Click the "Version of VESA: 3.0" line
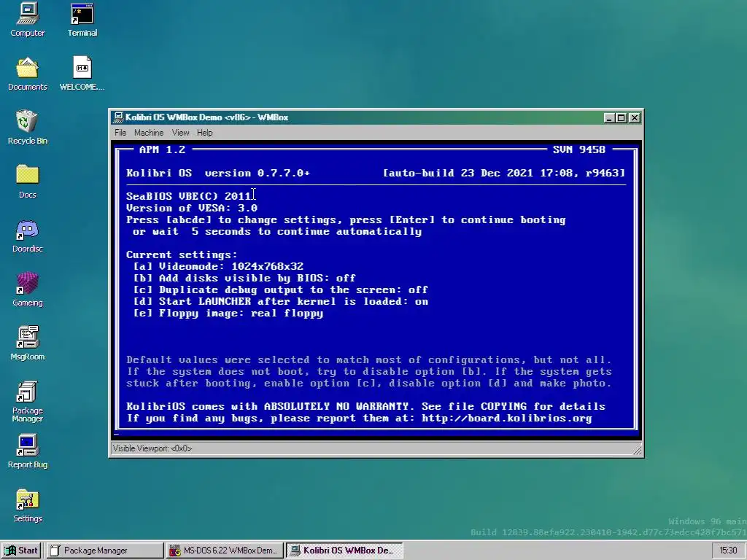This screenshot has width=747, height=560. [x=192, y=208]
